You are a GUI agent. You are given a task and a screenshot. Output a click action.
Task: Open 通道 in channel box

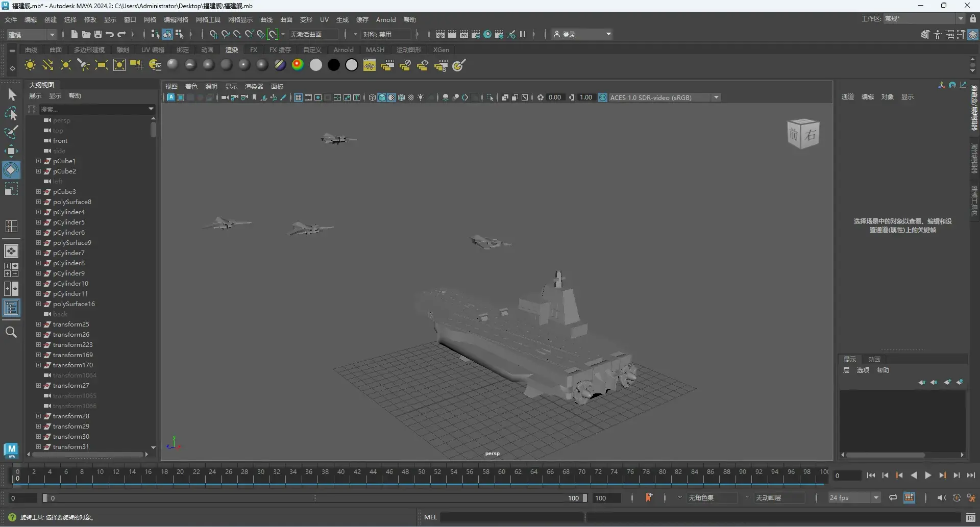point(848,96)
